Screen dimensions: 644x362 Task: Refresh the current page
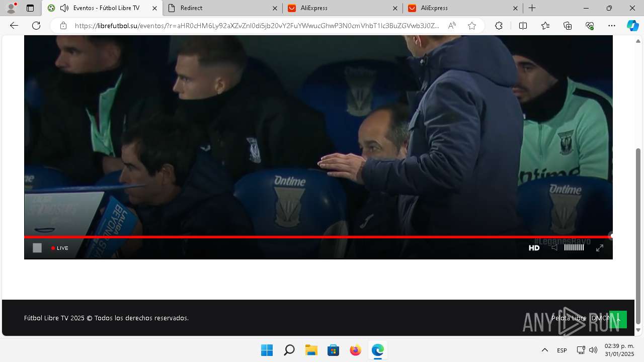(x=36, y=26)
